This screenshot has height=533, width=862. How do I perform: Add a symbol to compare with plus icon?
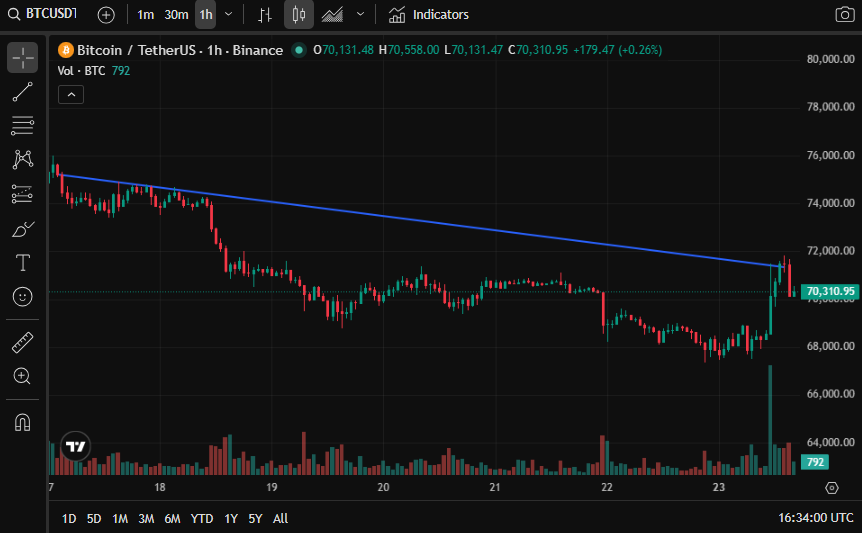[x=106, y=15]
